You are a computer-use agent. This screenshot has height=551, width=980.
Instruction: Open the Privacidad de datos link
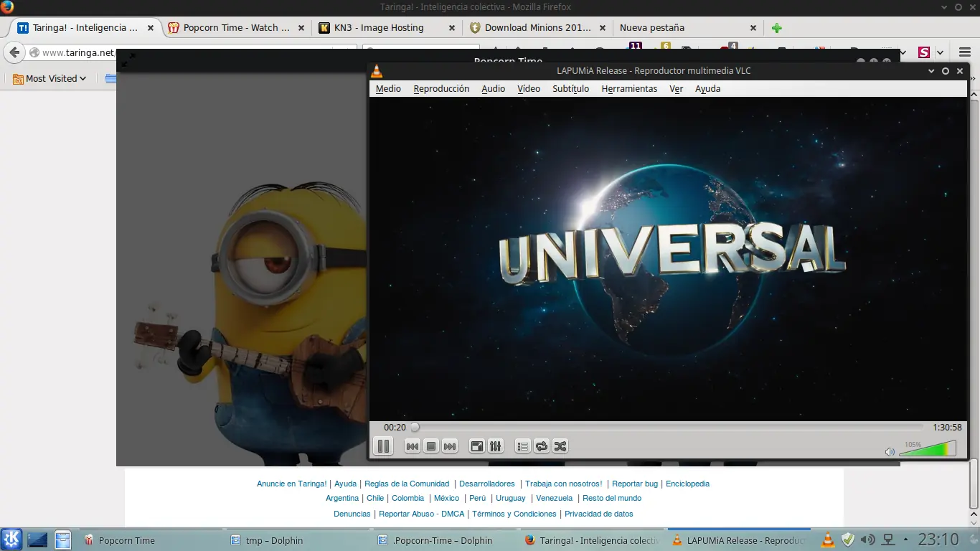pyautogui.click(x=599, y=514)
